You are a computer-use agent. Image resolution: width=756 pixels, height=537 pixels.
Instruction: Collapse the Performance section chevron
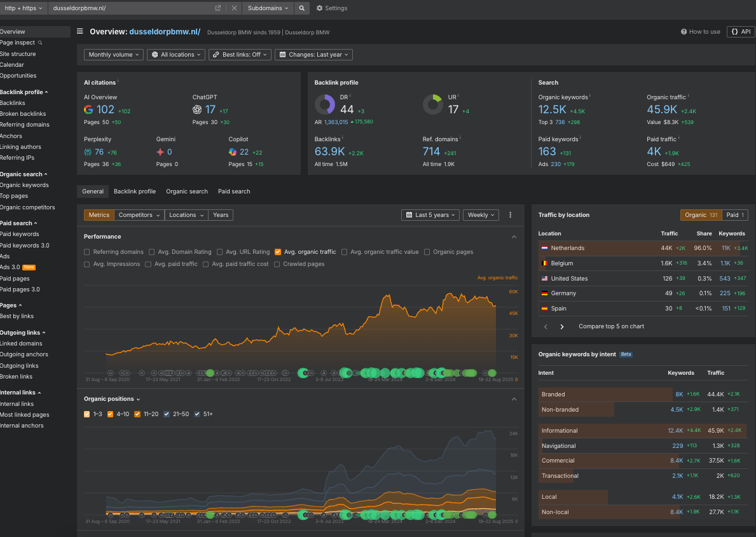click(x=514, y=237)
